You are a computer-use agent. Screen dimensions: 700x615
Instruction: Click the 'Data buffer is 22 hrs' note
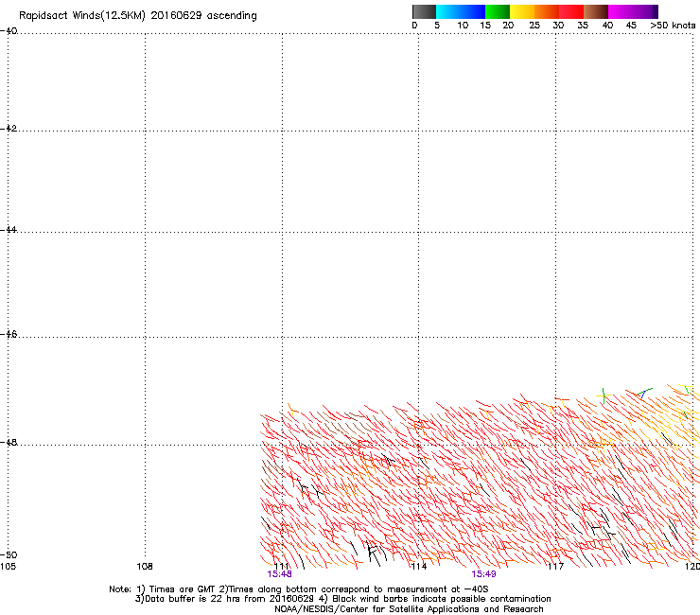(x=342, y=599)
